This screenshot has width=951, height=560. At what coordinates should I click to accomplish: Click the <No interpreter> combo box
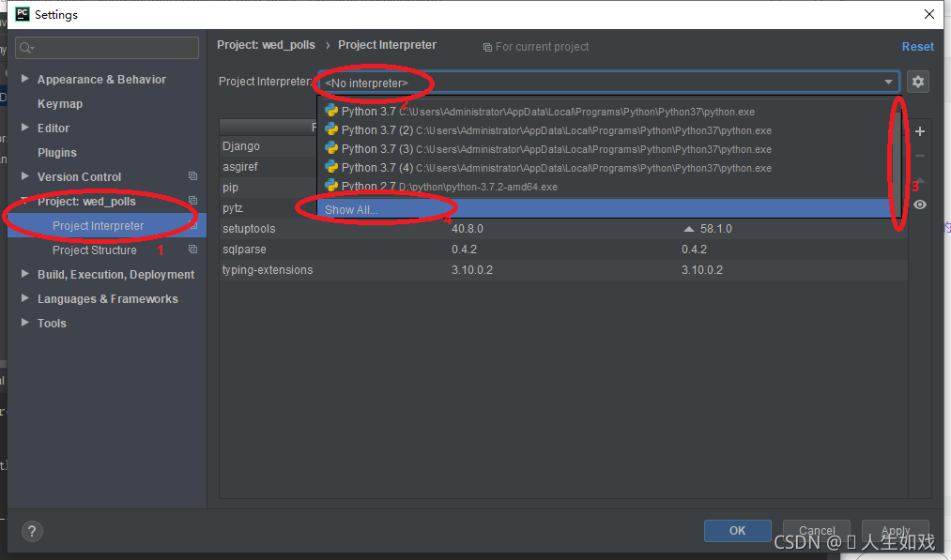608,82
